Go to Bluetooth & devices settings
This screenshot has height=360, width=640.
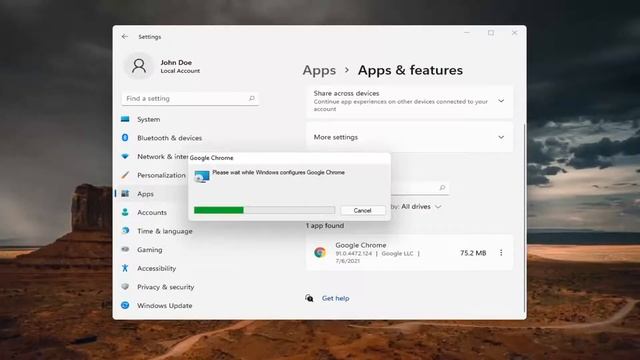(169, 138)
